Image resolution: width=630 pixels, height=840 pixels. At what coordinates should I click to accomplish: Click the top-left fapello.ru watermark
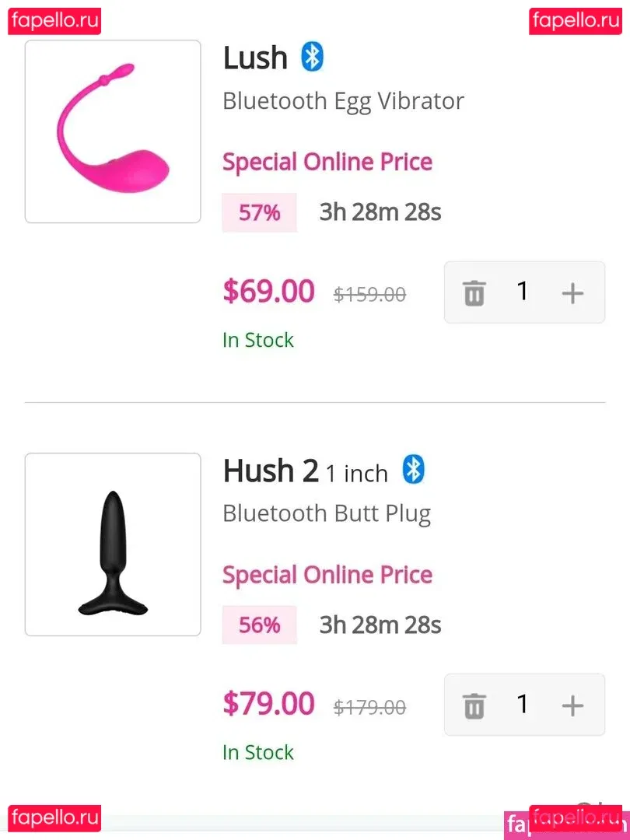54,21
